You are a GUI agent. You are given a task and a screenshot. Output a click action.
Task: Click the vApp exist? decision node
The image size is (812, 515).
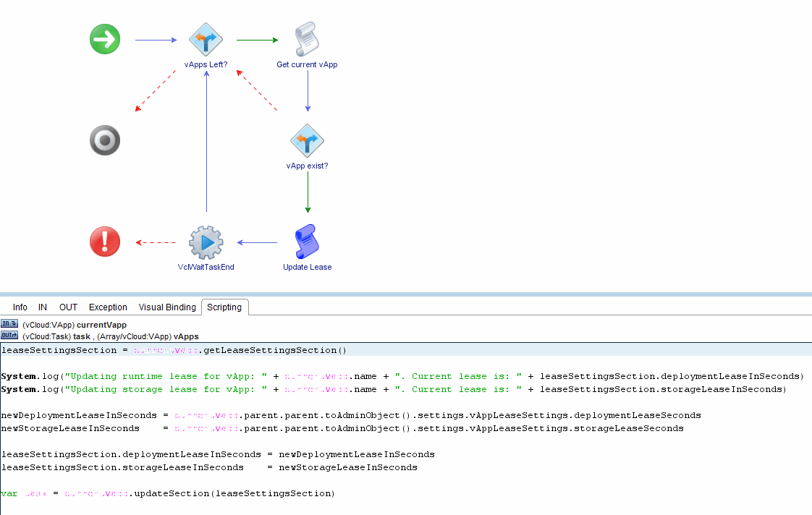tap(307, 141)
